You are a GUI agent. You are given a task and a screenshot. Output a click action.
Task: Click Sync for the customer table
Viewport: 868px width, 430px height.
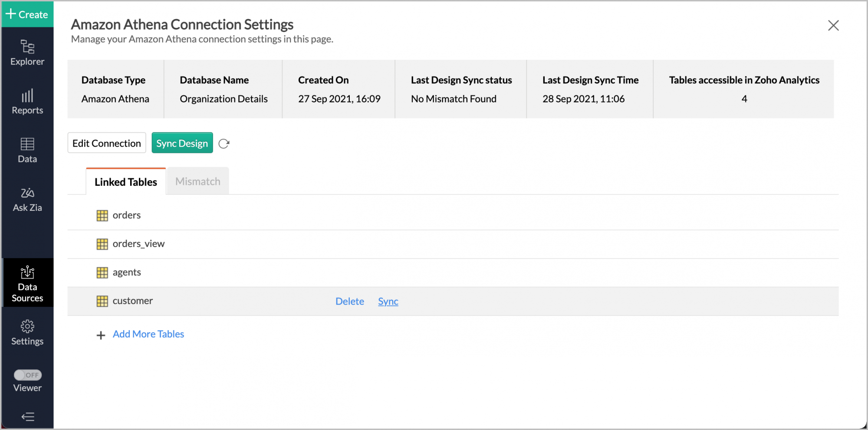coord(388,301)
